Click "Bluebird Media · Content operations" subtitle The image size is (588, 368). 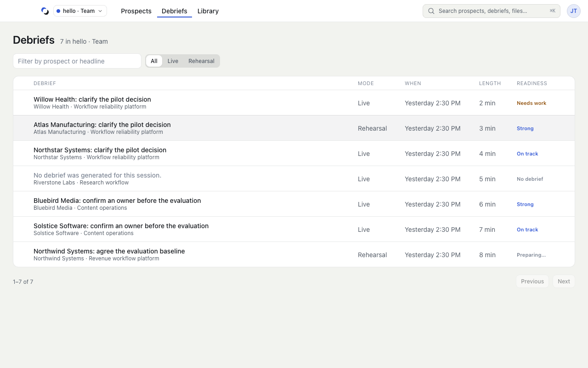click(80, 208)
